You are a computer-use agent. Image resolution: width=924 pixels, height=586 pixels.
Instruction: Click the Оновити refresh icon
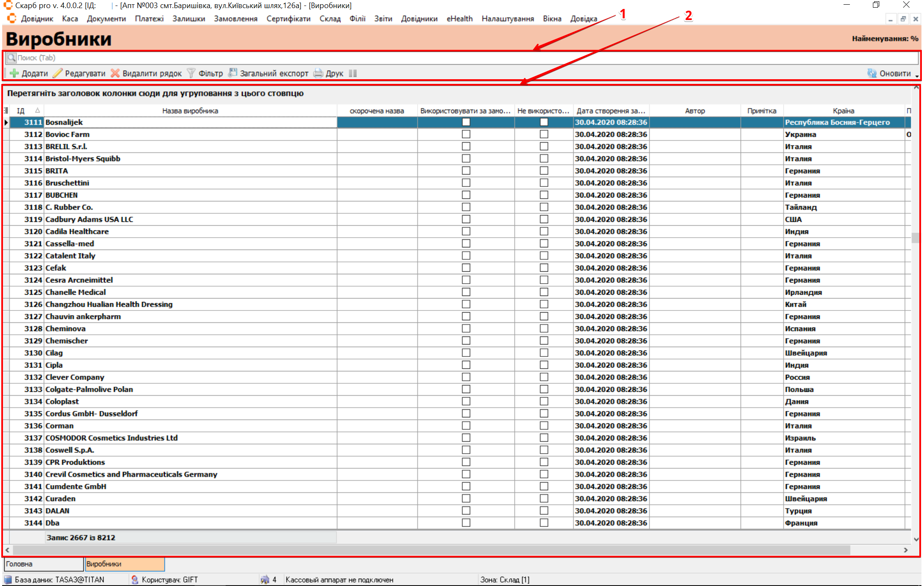(872, 73)
